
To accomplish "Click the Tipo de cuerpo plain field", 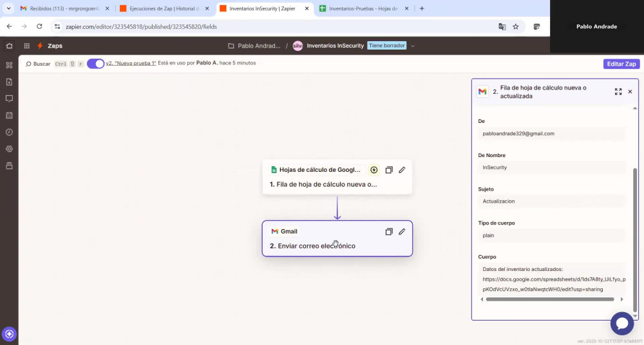I will coord(552,236).
